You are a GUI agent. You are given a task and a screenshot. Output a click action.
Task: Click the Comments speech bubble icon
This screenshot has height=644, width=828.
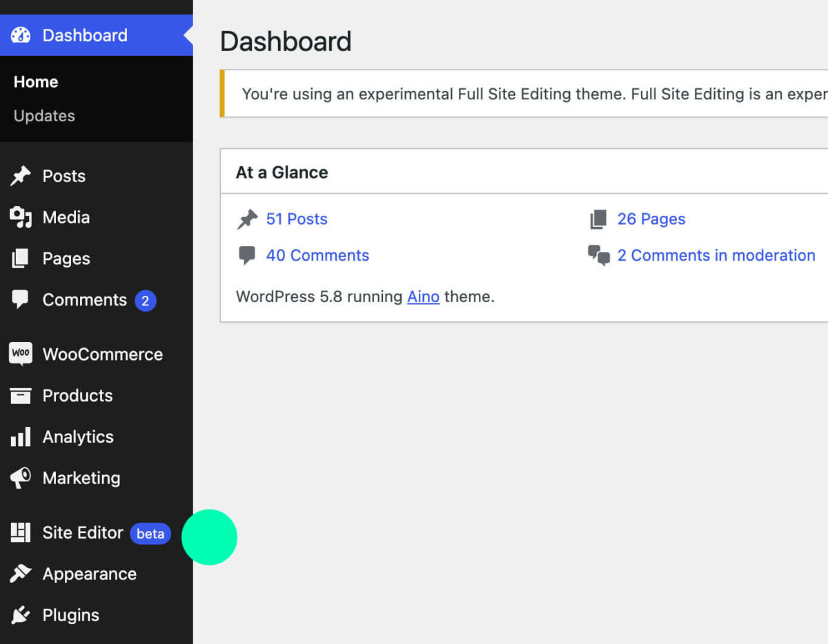tap(21, 300)
